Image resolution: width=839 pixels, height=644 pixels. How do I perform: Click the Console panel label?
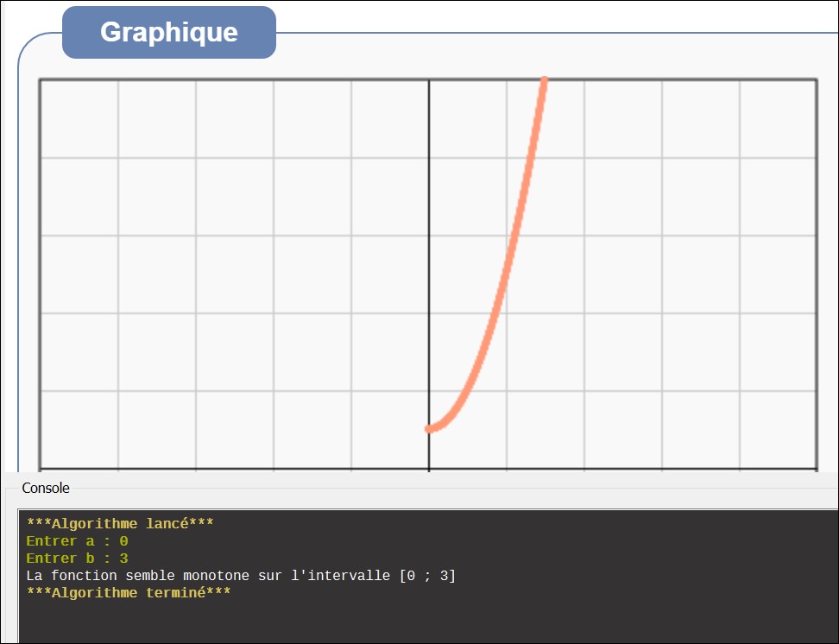click(x=46, y=489)
